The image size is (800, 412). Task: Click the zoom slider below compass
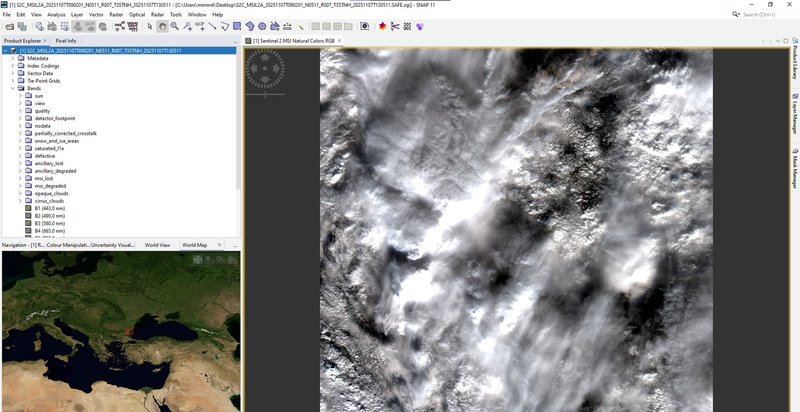(265, 94)
